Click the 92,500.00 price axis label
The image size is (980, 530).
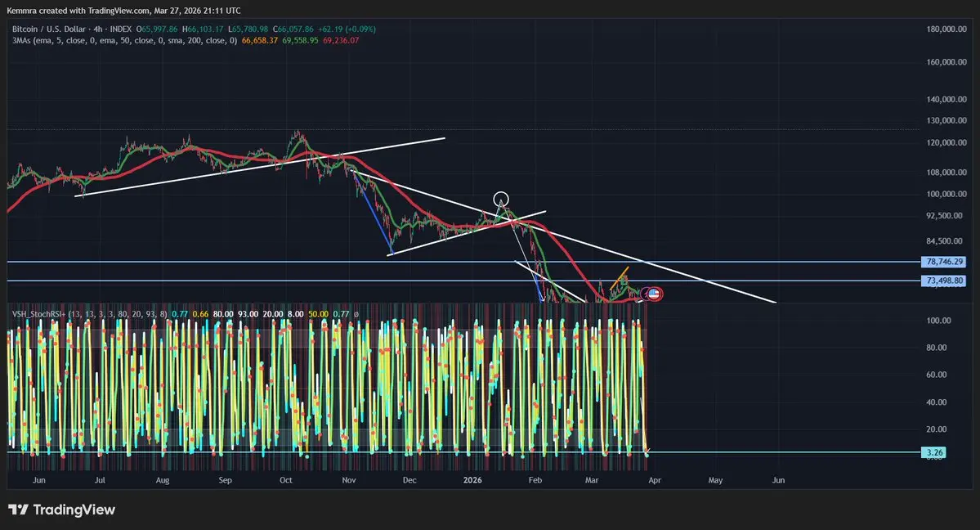[x=944, y=215]
